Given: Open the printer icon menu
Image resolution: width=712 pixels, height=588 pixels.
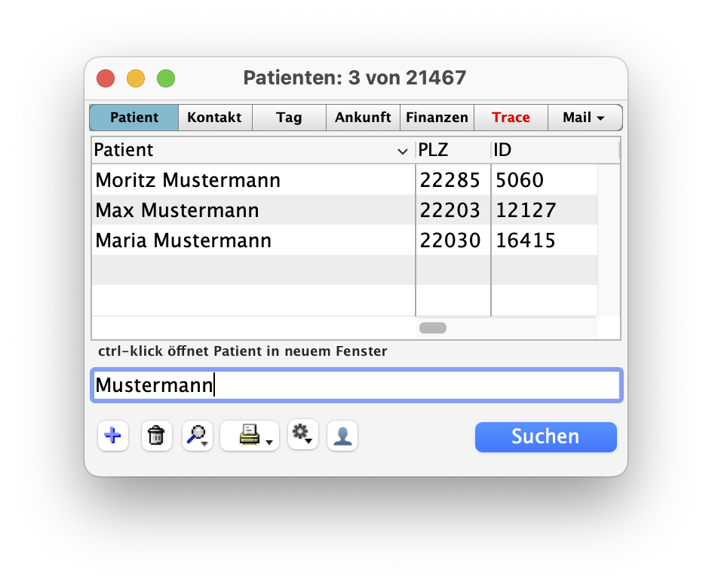Looking at the screenshot, I should pyautogui.click(x=250, y=436).
